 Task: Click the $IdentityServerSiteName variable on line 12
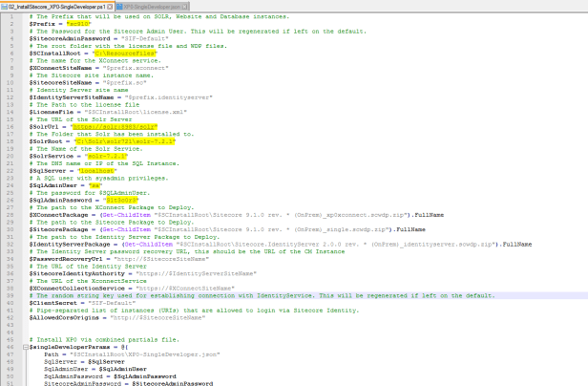[x=72, y=97]
